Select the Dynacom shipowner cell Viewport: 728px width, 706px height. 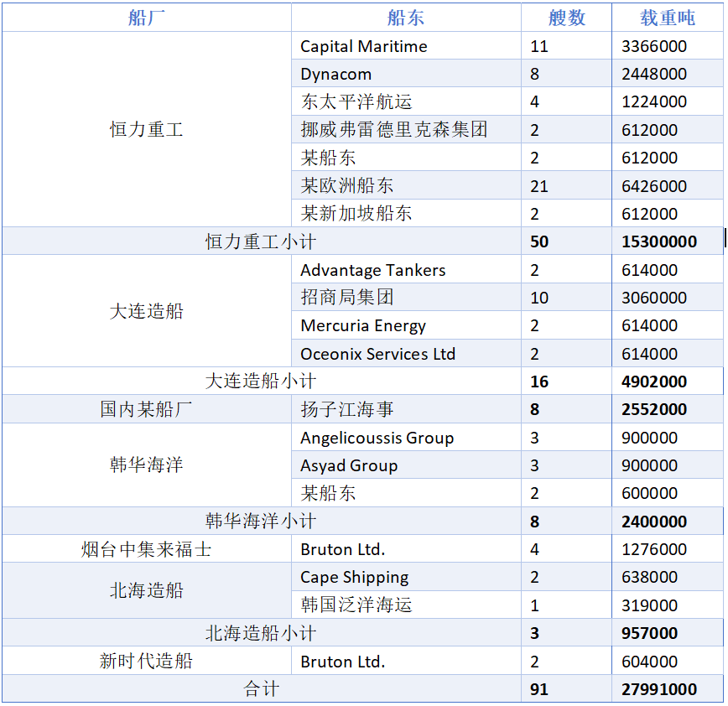336,74
